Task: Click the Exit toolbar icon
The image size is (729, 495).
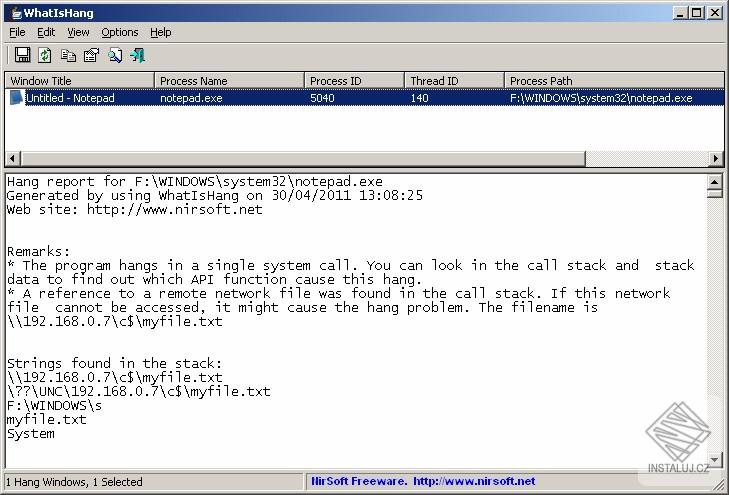Action: (x=138, y=55)
